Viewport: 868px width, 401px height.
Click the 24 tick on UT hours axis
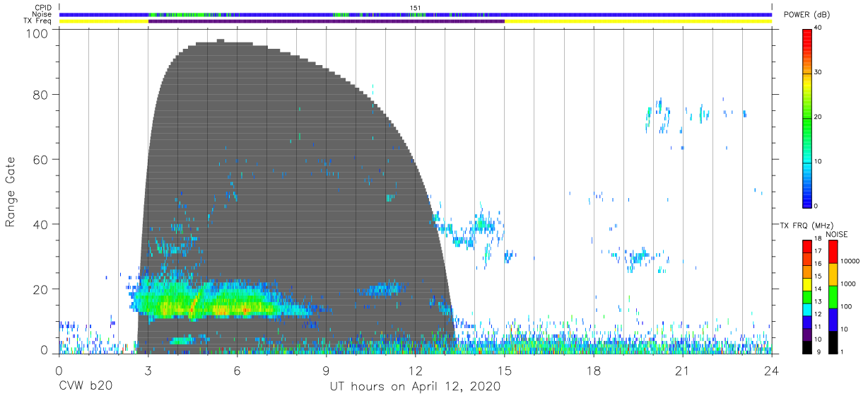click(x=771, y=369)
